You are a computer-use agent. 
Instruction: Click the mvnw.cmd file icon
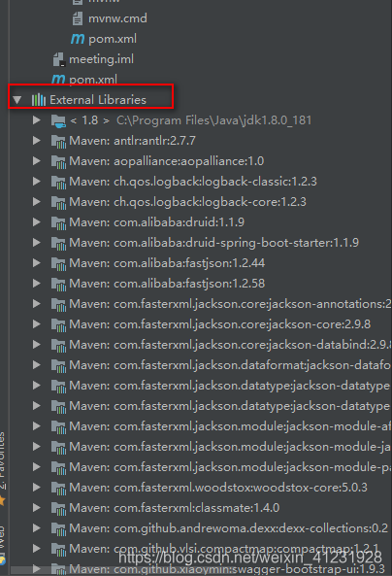[x=77, y=18]
